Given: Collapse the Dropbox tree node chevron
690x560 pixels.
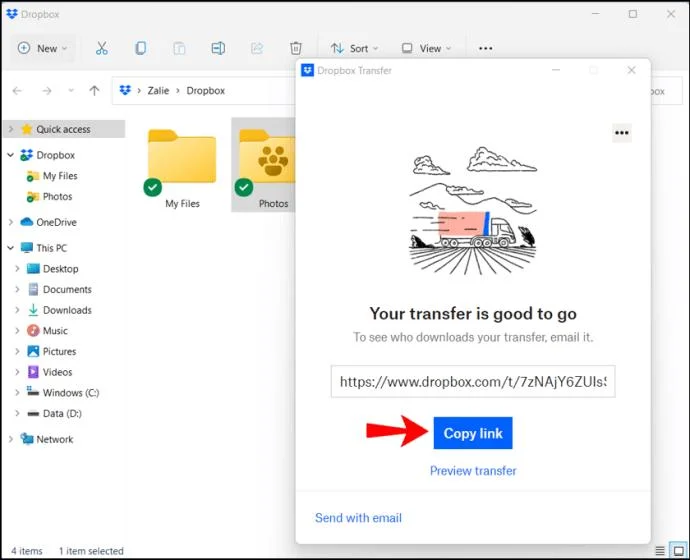Looking at the screenshot, I should pos(11,155).
